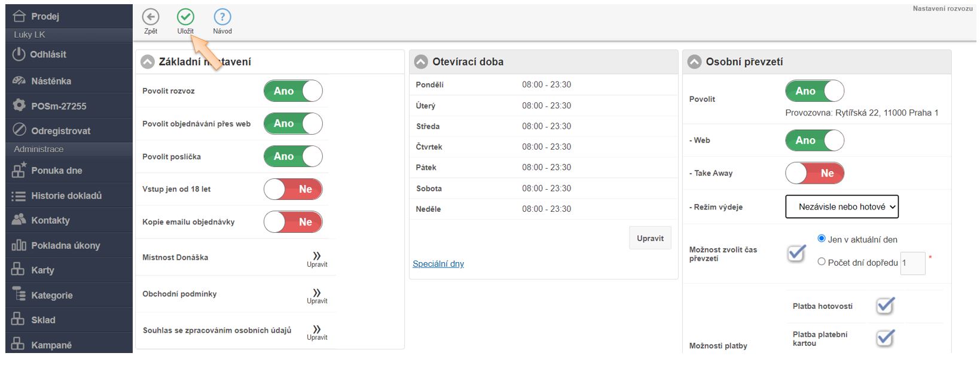Open the Speciální dny link
Screen dimensions: 980x368
(438, 264)
